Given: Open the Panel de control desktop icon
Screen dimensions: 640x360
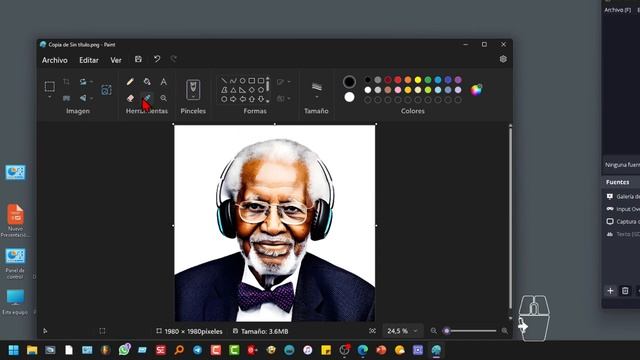Looking at the screenshot, I should tap(15, 263).
